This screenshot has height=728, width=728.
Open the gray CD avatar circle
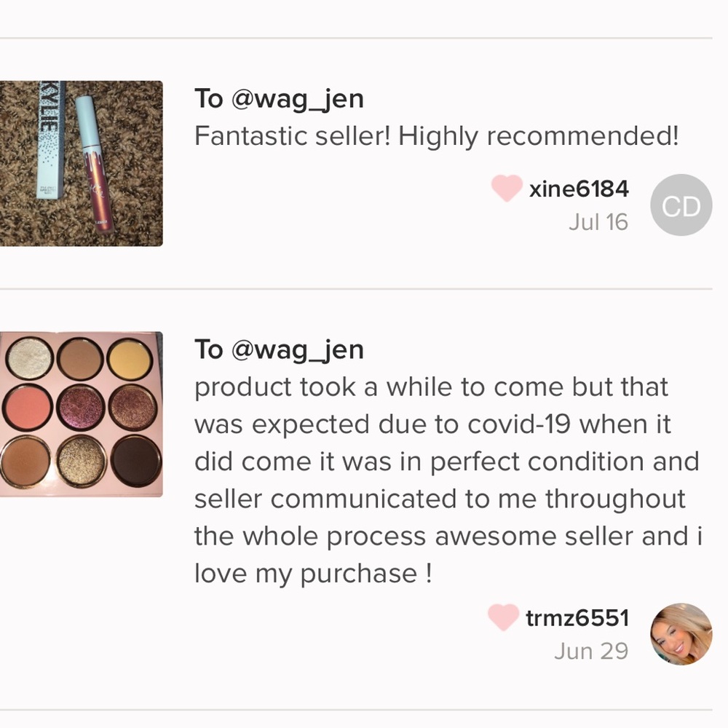(x=681, y=205)
